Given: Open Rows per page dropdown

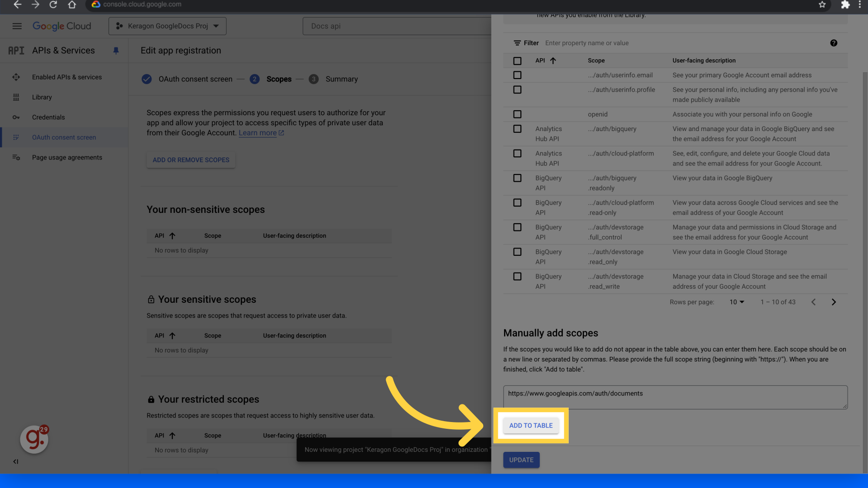Looking at the screenshot, I should point(736,302).
